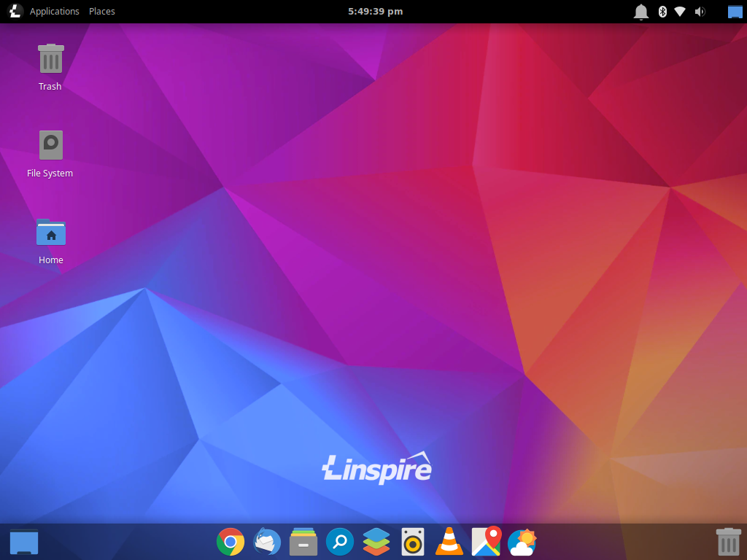
Task: Launch VLC media player
Action: (449, 542)
